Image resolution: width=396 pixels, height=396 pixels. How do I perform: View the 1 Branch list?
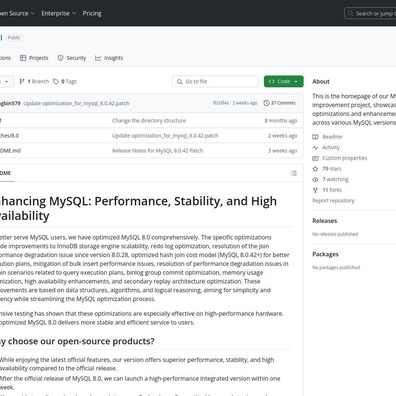click(x=34, y=81)
